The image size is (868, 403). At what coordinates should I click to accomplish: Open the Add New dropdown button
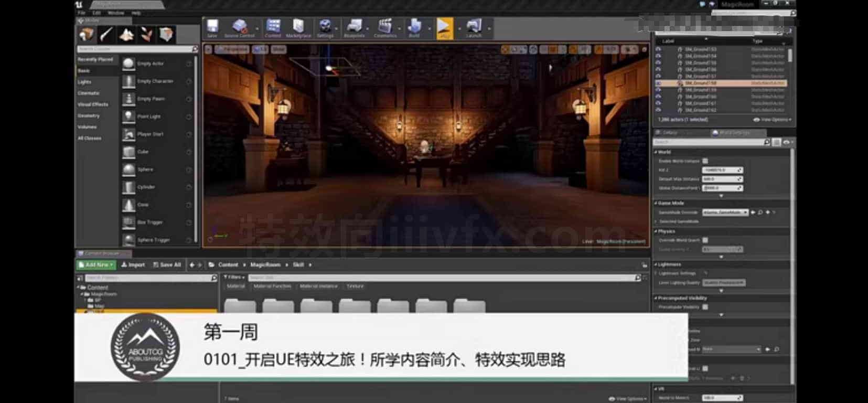pos(96,265)
